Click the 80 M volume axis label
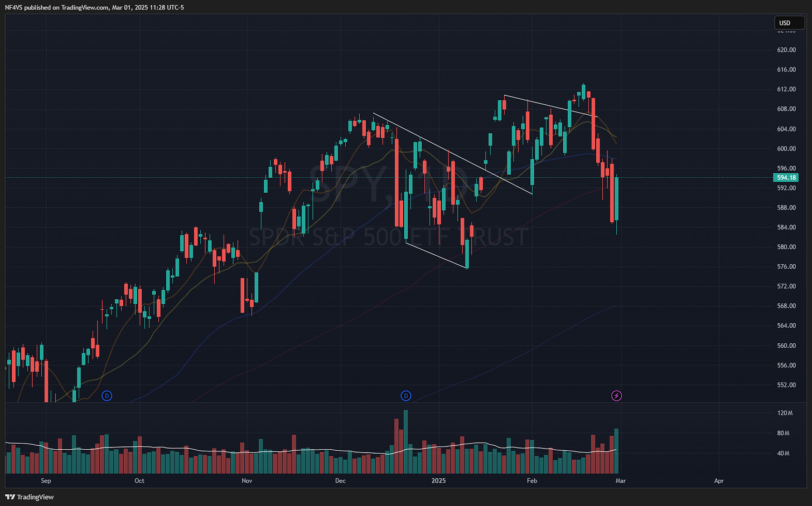The width and height of the screenshot is (812, 506). [784, 433]
